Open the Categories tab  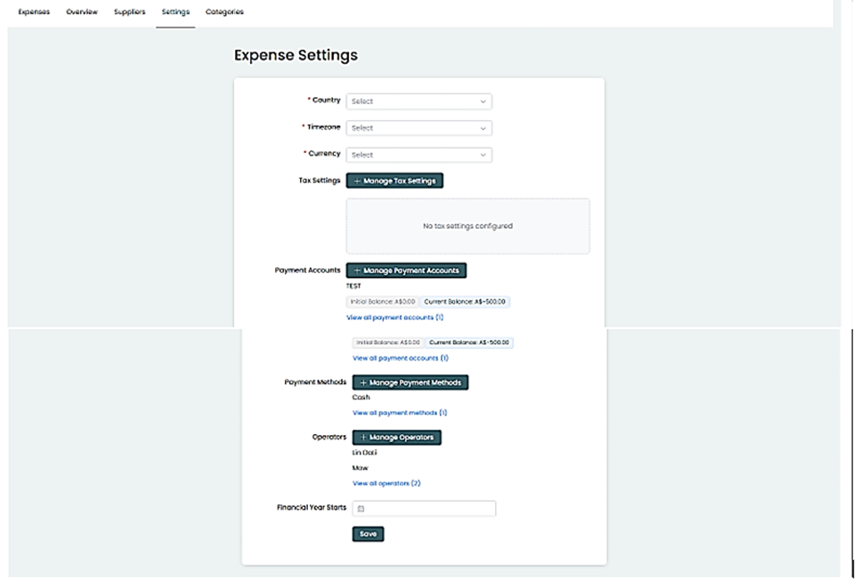[224, 12]
